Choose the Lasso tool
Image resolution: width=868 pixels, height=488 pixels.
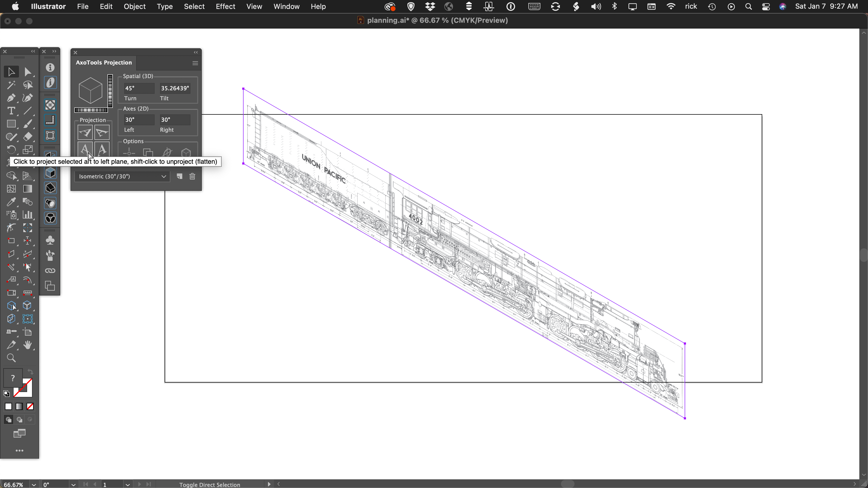click(x=28, y=85)
